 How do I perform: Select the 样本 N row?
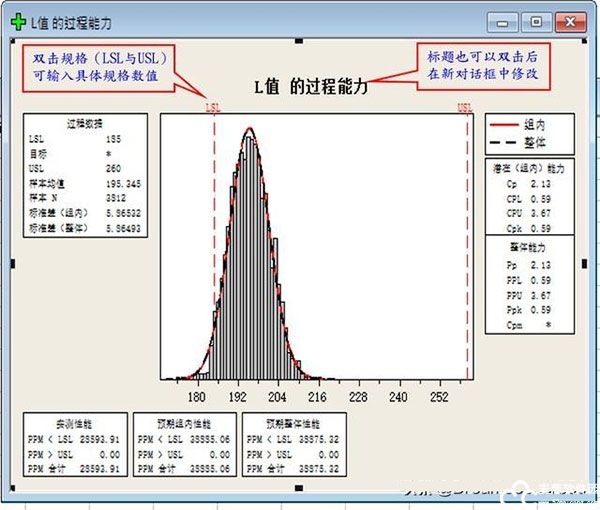click(78, 198)
